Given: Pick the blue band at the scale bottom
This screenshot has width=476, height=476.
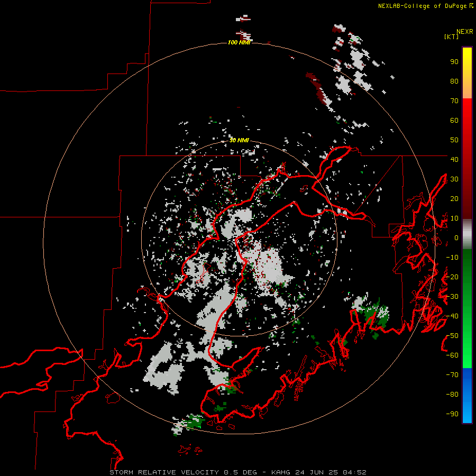Looking at the screenshot, I should pyautogui.click(x=467, y=396).
